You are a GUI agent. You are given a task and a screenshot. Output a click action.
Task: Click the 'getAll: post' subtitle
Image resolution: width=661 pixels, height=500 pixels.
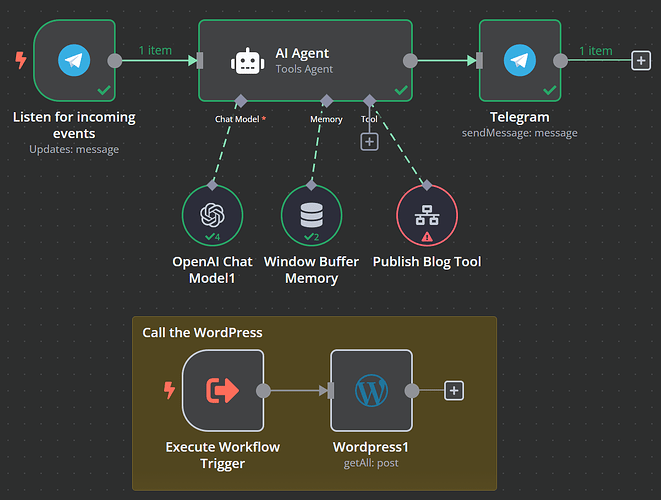click(371, 463)
